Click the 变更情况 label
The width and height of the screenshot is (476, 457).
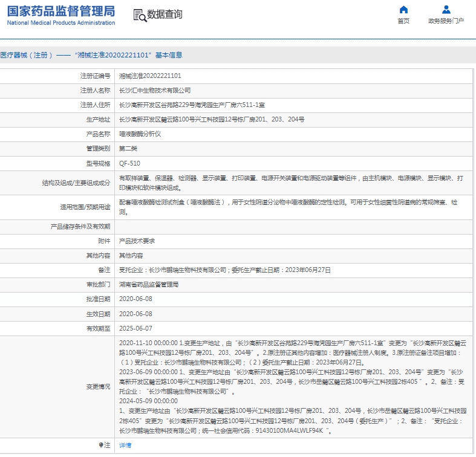tap(98, 387)
